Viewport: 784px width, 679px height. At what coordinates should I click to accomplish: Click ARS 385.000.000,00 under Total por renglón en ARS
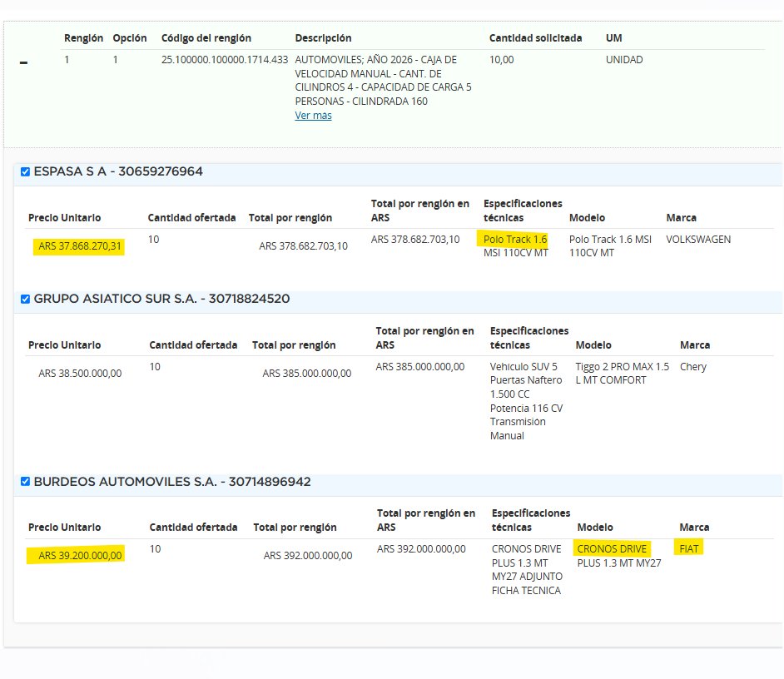[420, 366]
